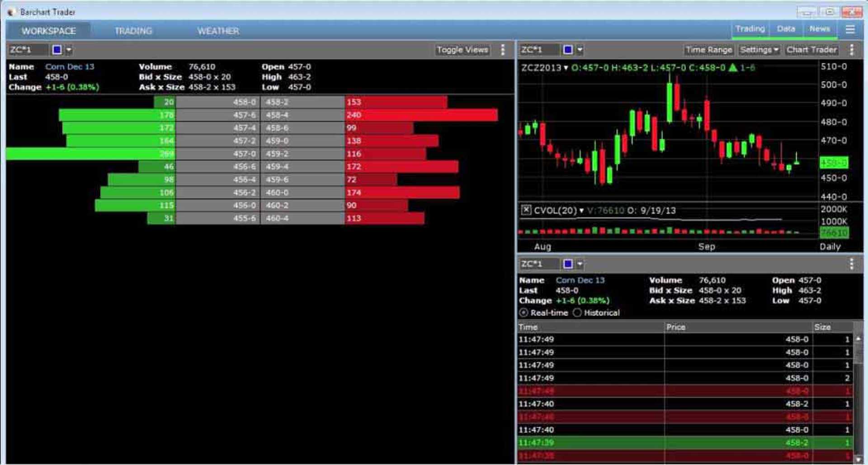Open the chart panel's three-dot options menu

852,50
